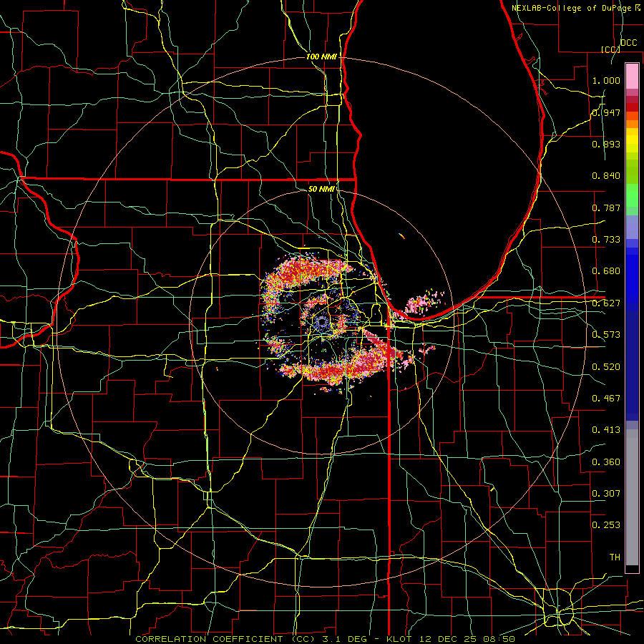Click the KLOT radar site identifier
This screenshot has height=644, width=644.
(399, 639)
